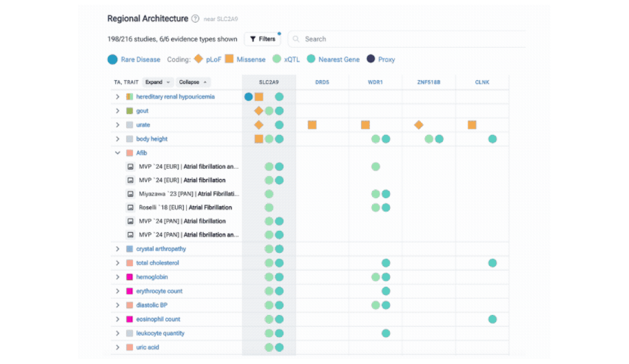Click nearest gene dot in eosinophil count CLNK cell
Image resolution: width=629 pixels, height=364 pixels.
pyautogui.click(x=492, y=319)
